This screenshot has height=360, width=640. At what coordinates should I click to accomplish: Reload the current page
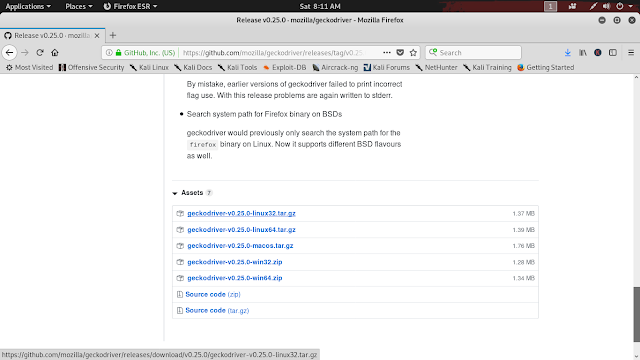(x=40, y=53)
